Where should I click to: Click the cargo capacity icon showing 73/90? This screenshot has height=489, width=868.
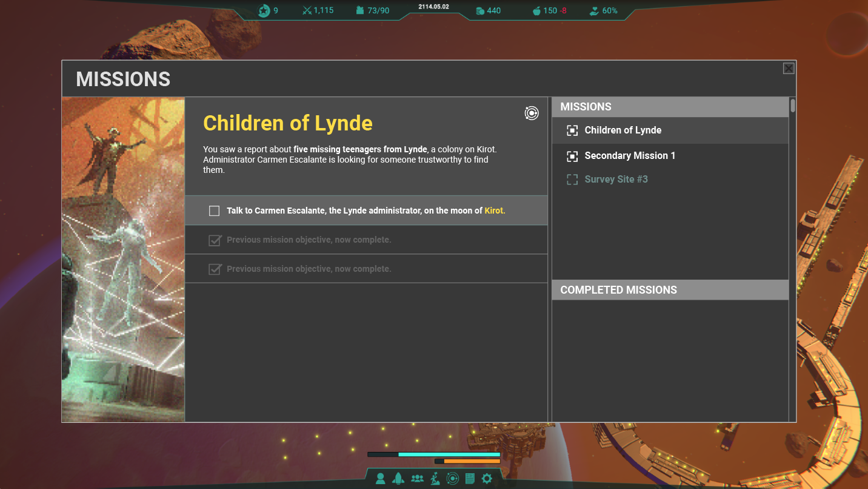[x=360, y=10]
